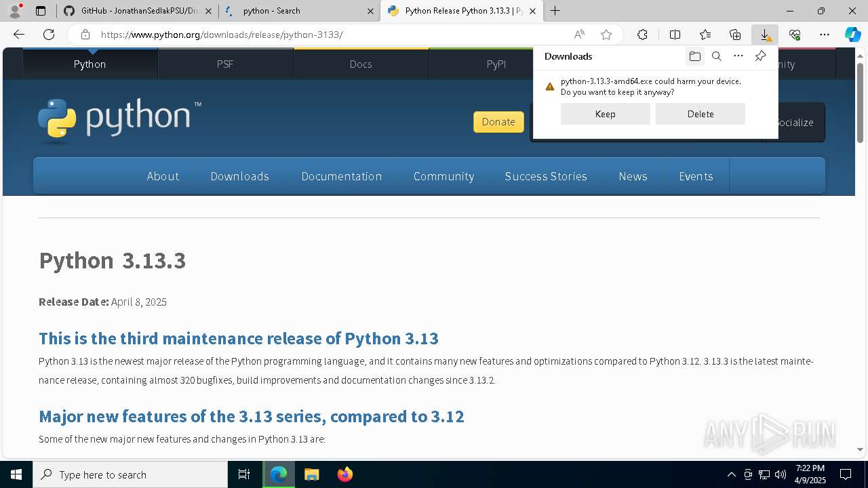Open the About navigation menu
868x488 pixels.
tap(163, 176)
